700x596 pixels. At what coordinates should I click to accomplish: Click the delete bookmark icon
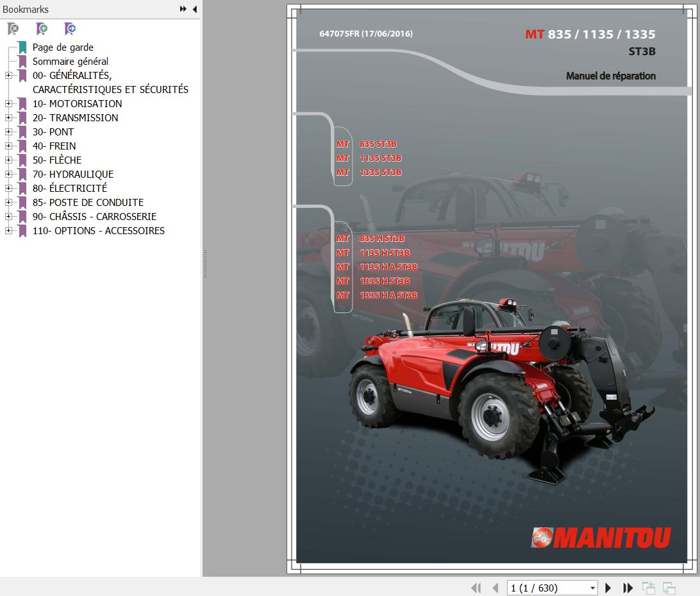click(x=13, y=29)
